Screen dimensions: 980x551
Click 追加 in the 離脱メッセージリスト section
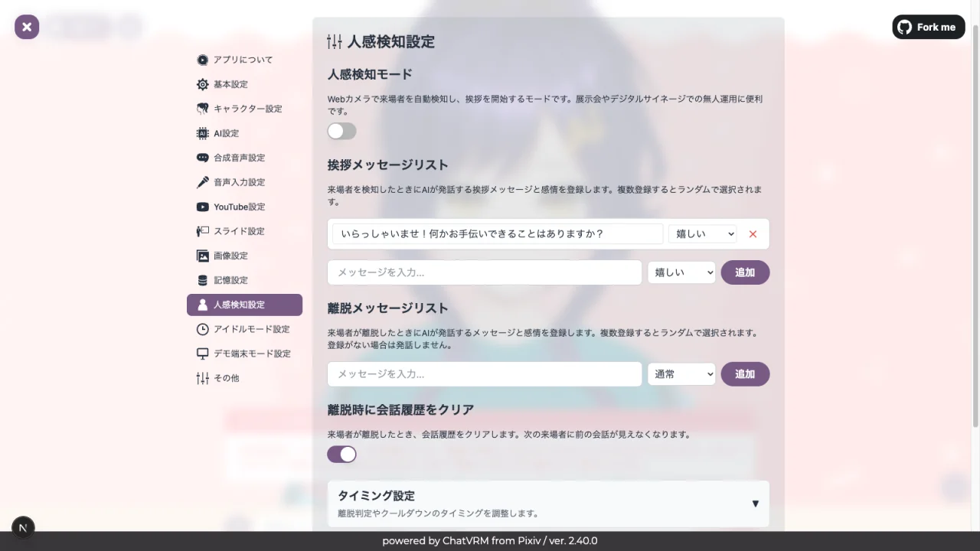click(745, 374)
